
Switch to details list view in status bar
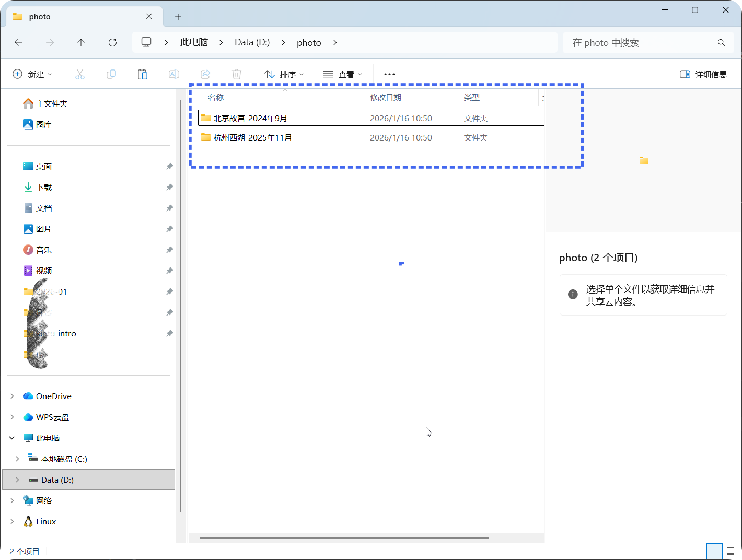pyautogui.click(x=714, y=551)
